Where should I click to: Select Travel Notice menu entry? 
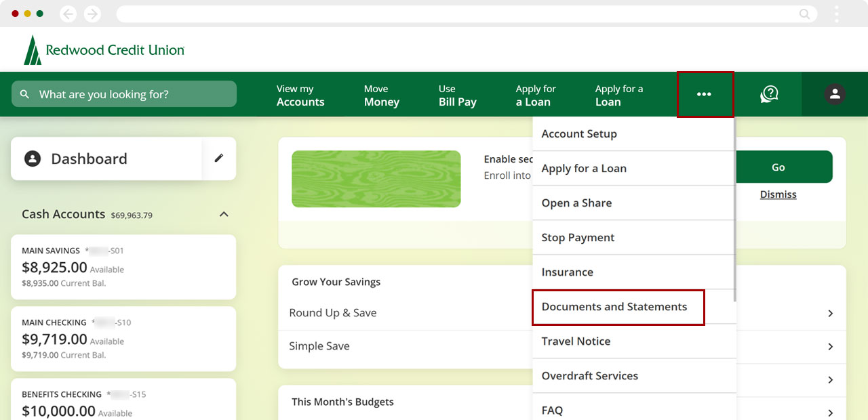tap(633, 341)
